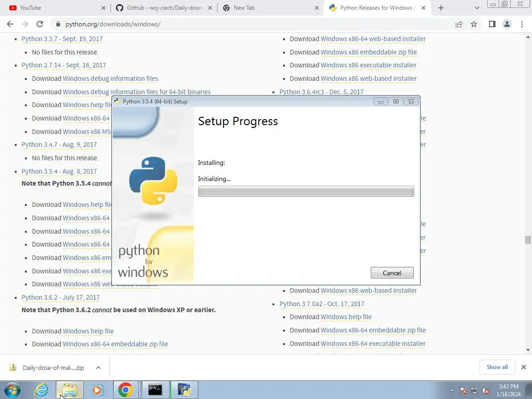Download Windows debug information files
The width and height of the screenshot is (532, 399).
click(110, 79)
